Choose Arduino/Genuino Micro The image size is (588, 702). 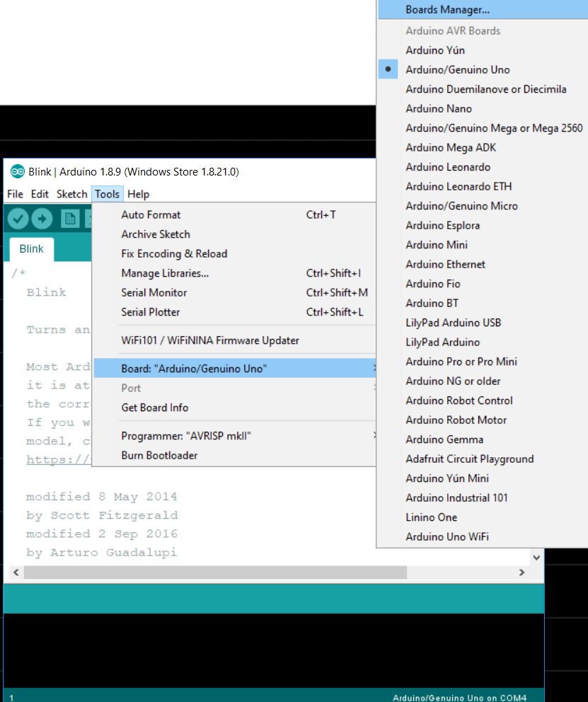coord(483,206)
